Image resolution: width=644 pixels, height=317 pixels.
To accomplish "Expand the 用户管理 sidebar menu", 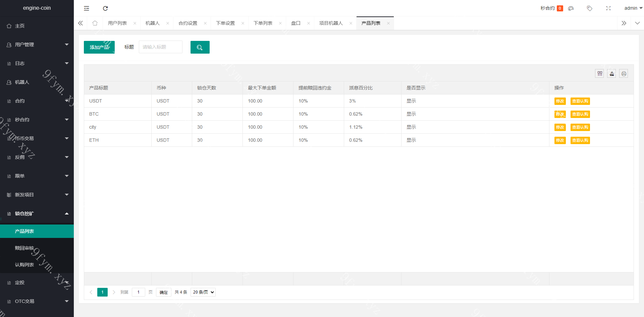I will click(x=37, y=45).
